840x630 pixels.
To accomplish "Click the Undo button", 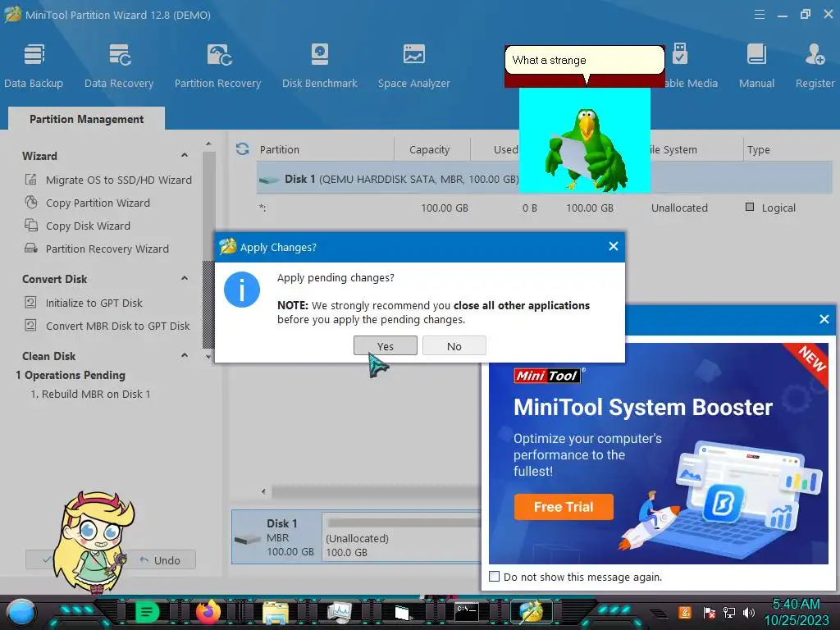I will [161, 560].
